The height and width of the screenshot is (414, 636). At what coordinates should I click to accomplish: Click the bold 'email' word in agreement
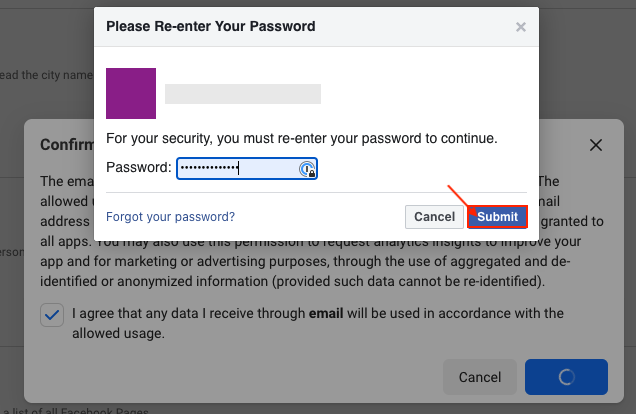(x=326, y=313)
